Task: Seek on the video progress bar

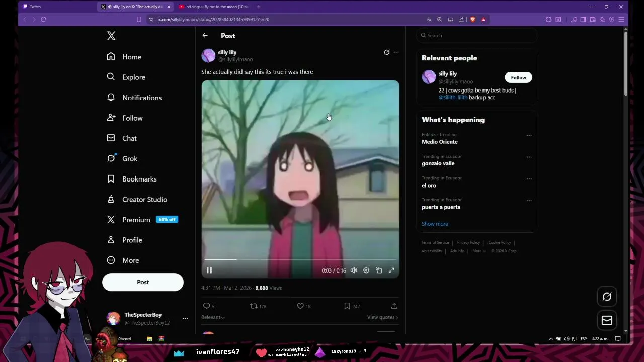Action: point(300,259)
